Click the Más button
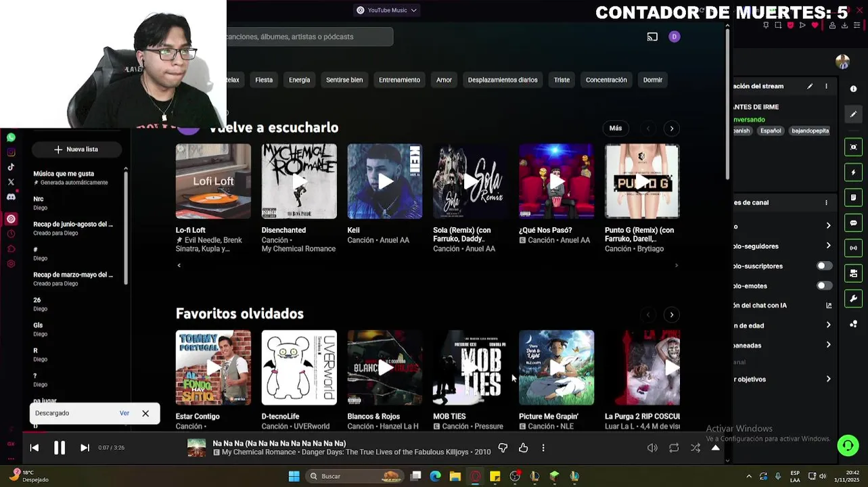 coord(616,129)
